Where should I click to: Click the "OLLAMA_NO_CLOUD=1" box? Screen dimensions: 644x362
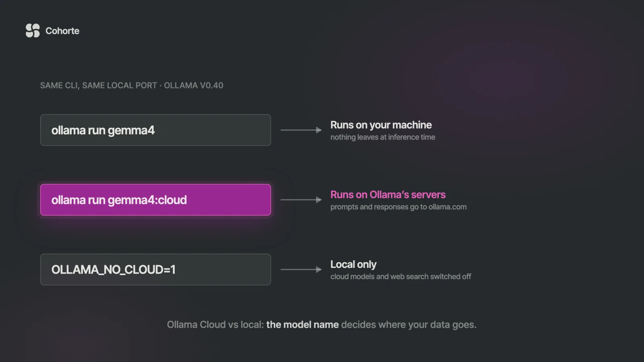coord(155,269)
